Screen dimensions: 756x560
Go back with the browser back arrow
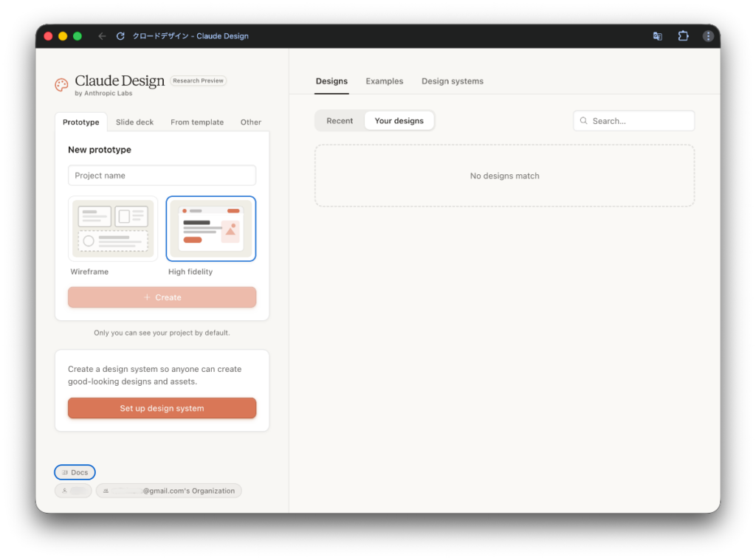point(102,36)
